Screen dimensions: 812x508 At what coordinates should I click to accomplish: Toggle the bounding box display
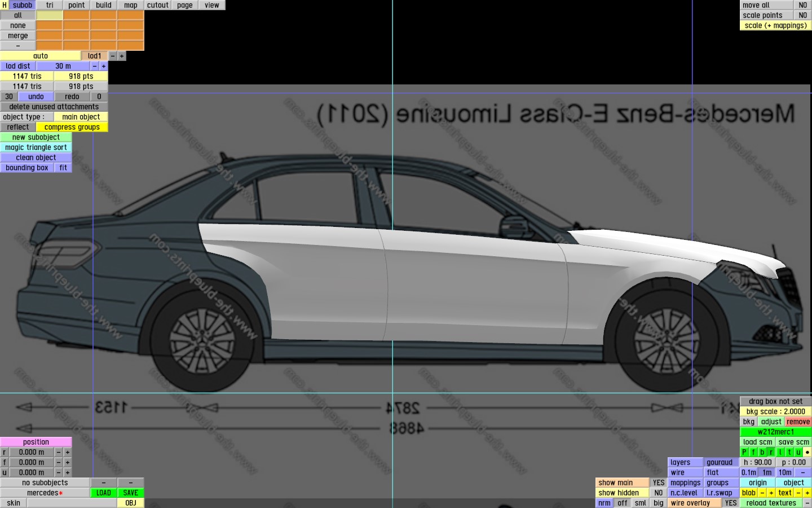click(27, 168)
